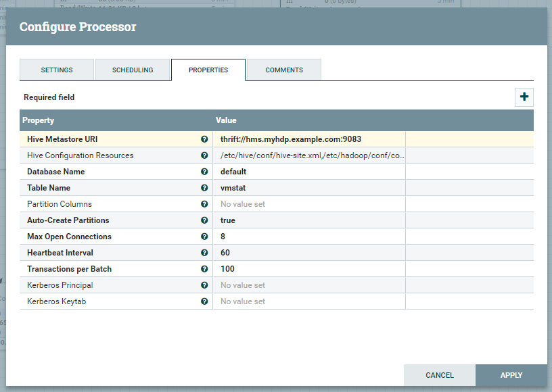Edit Transactions per Batch value 100

pyautogui.click(x=309, y=269)
